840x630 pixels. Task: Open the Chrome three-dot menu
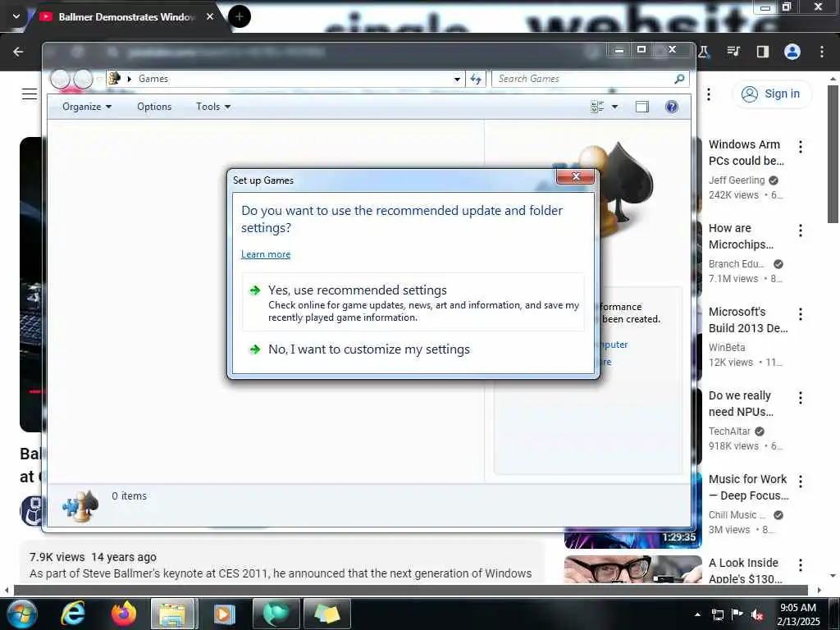click(822, 52)
